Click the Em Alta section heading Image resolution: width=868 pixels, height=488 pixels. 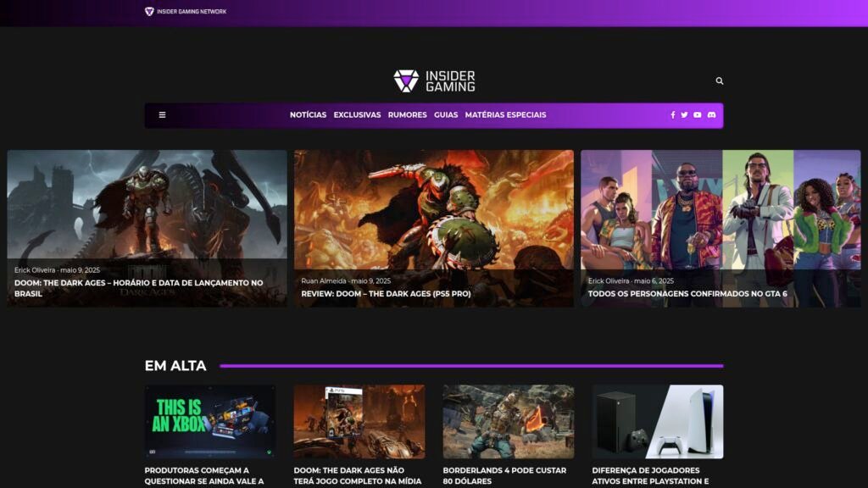click(175, 366)
